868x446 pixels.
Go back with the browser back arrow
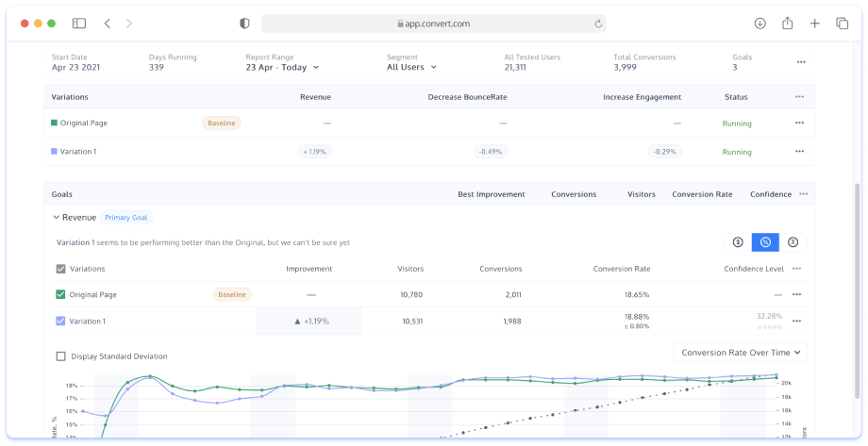tap(108, 24)
